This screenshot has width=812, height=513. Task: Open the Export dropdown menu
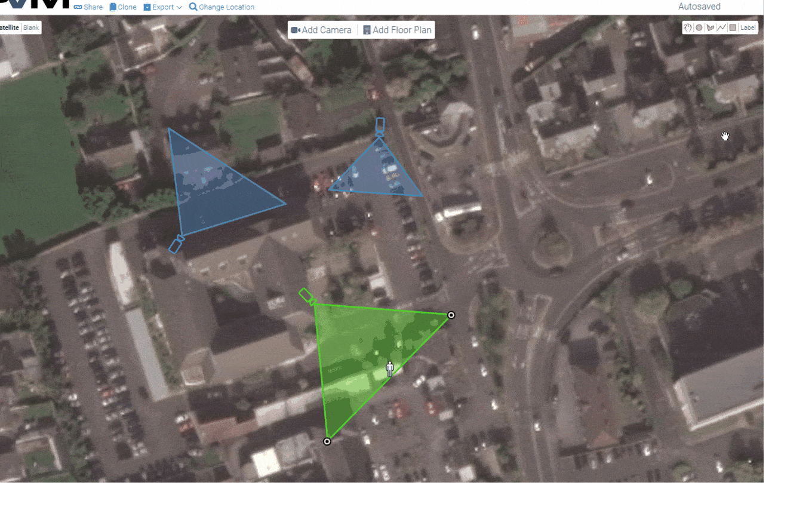pos(163,7)
